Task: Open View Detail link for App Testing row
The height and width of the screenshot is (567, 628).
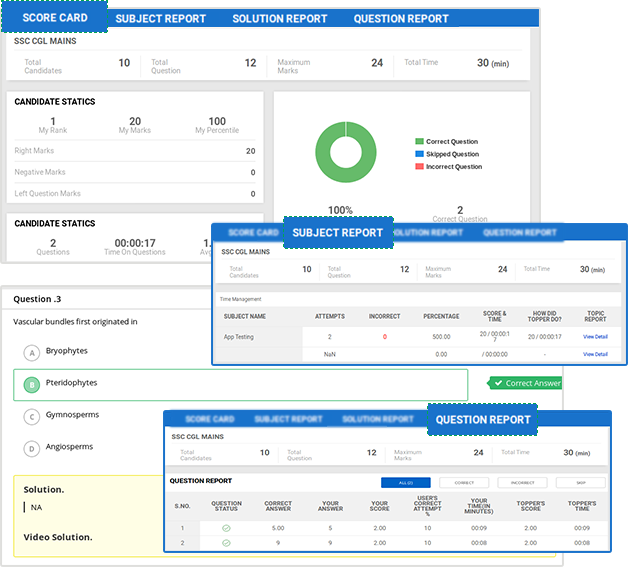Action: [x=595, y=337]
